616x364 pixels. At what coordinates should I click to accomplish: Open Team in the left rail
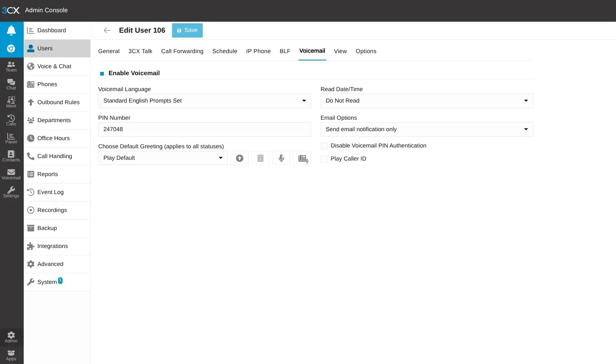tap(11, 67)
